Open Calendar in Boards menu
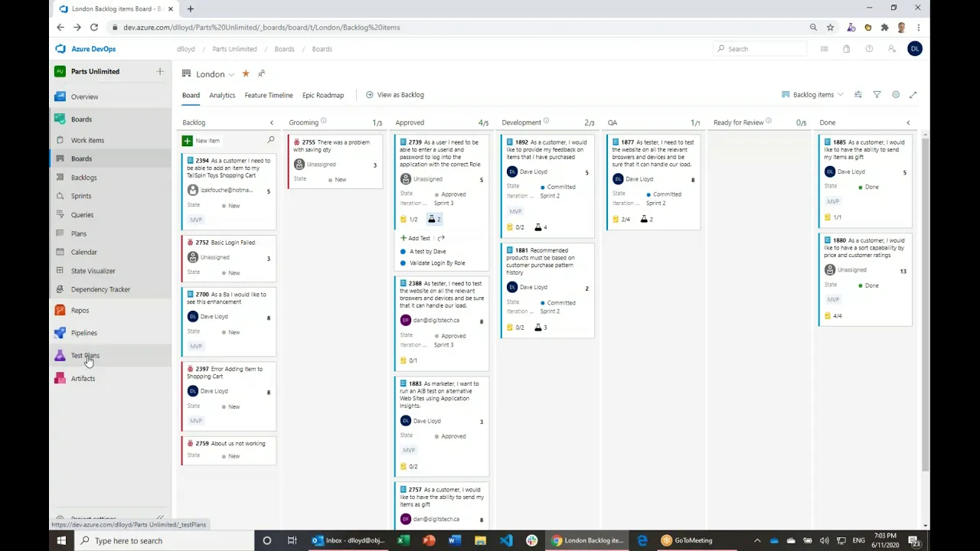Viewport: 980px width, 551px height. pos(84,253)
